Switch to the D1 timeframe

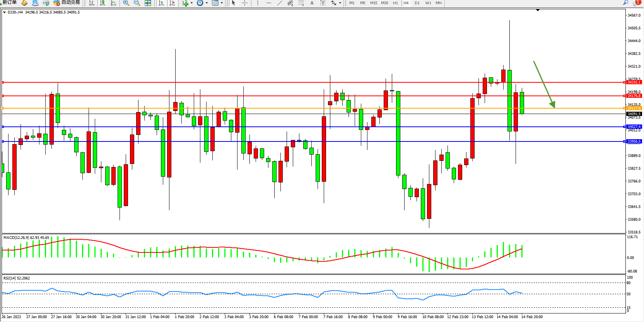pos(417,3)
